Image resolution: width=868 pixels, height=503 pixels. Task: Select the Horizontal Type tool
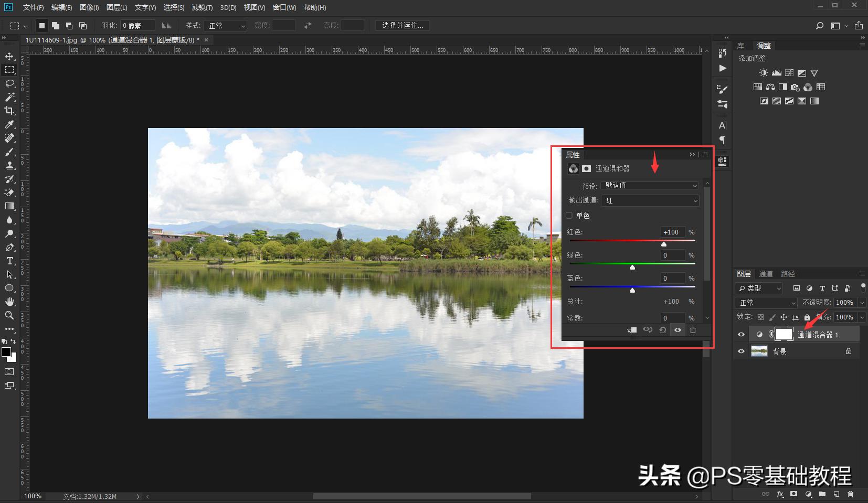pos(9,261)
